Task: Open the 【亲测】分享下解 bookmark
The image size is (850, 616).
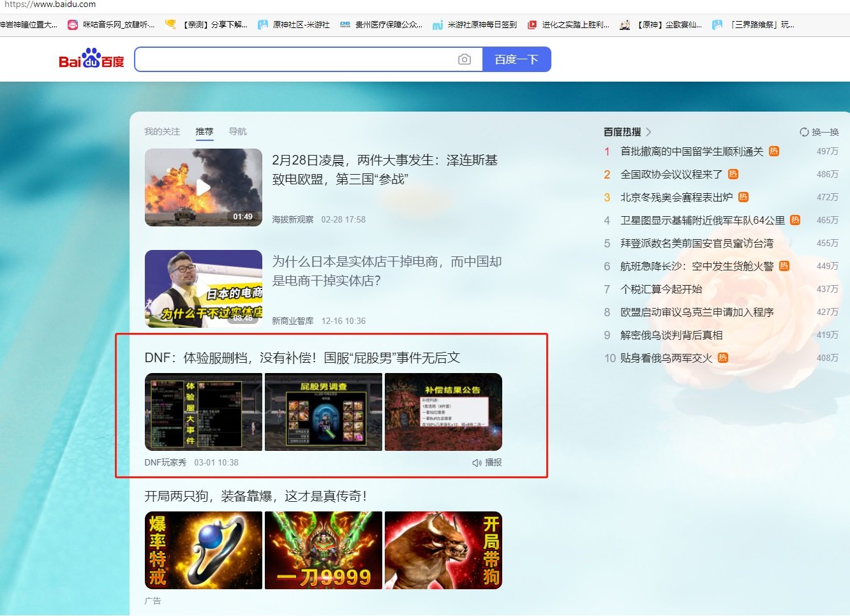Action: click(206, 25)
